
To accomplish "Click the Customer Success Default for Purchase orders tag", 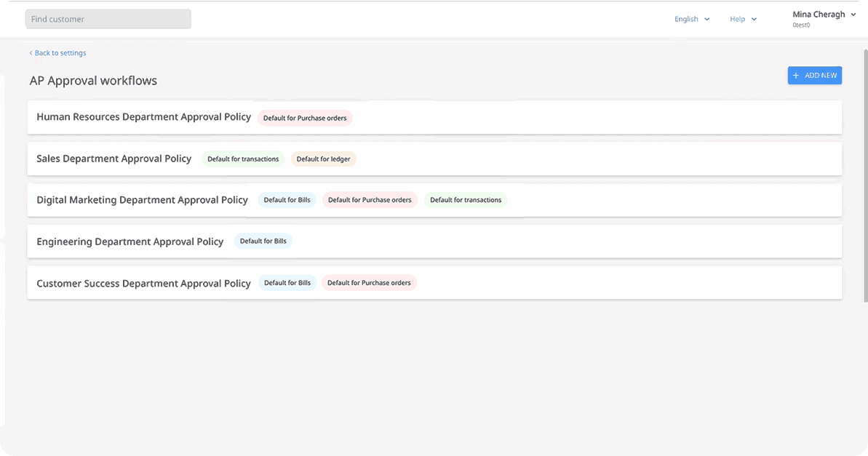I will point(369,283).
